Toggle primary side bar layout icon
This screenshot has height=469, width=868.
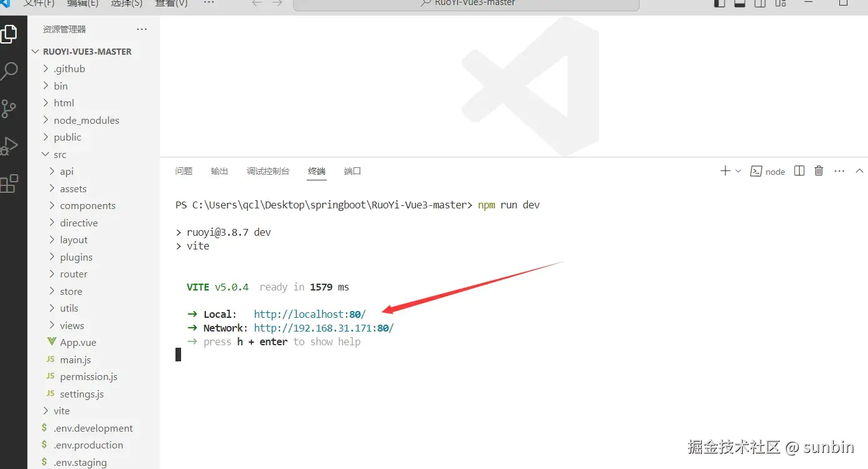(719, 3)
